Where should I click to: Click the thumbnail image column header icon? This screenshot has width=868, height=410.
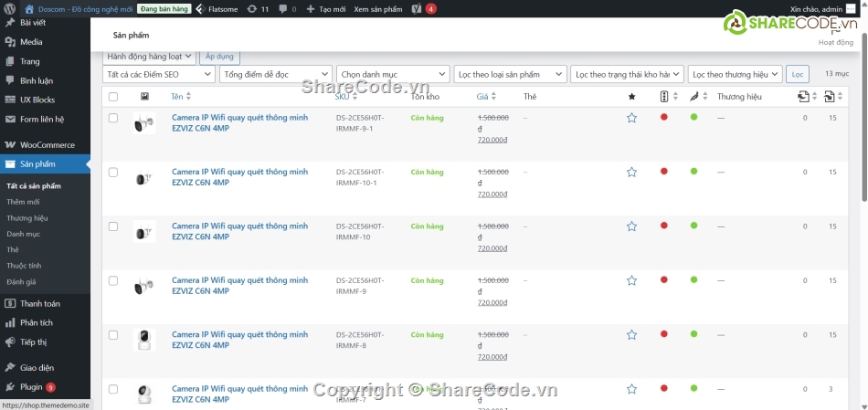pos(144,96)
